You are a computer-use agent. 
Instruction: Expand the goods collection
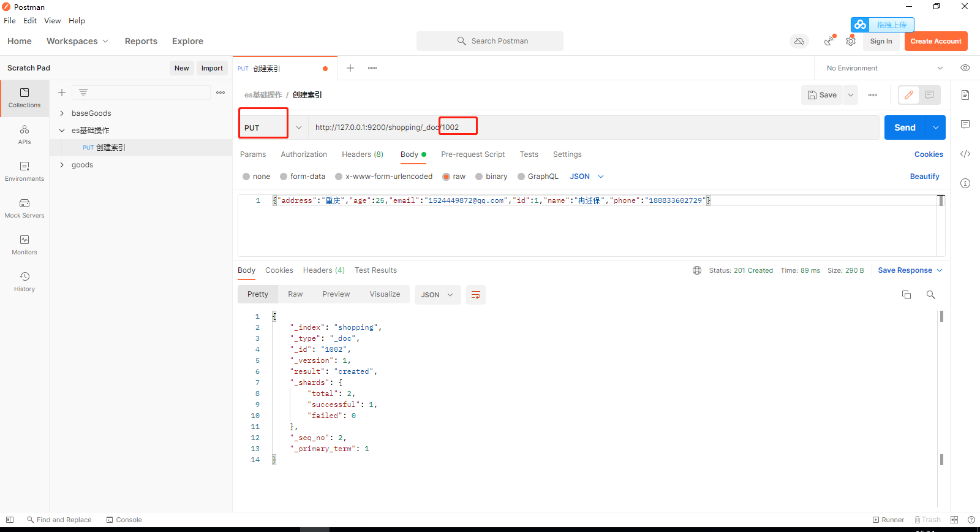coord(62,165)
